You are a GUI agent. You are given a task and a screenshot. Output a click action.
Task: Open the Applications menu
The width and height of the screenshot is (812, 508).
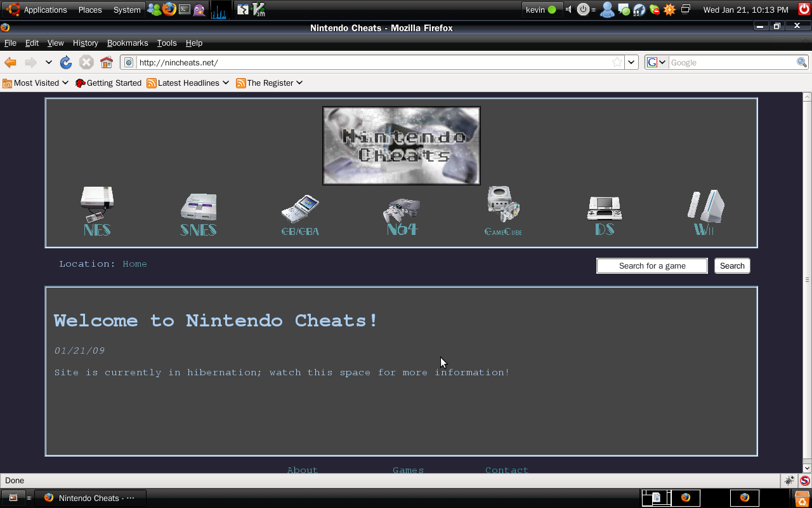pyautogui.click(x=37, y=10)
